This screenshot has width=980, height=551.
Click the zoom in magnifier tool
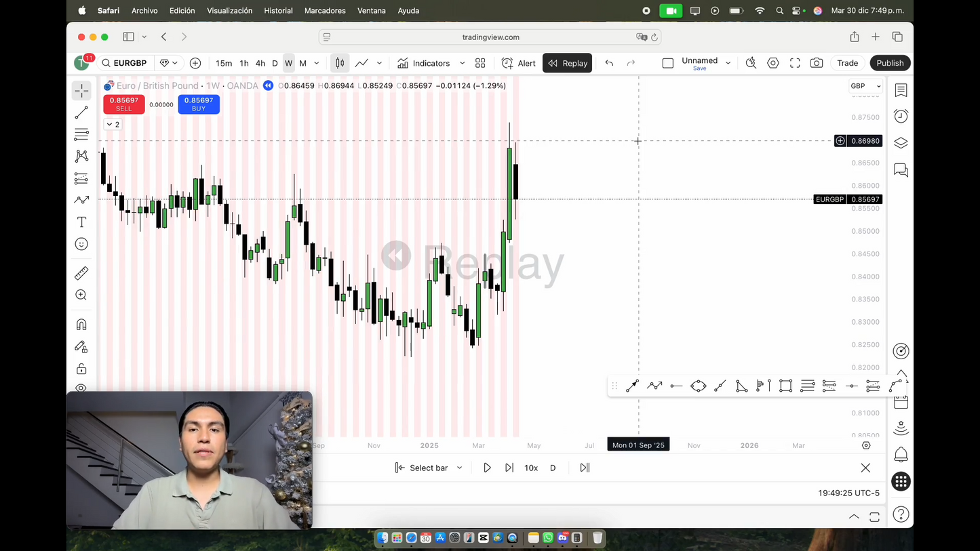pos(81,295)
